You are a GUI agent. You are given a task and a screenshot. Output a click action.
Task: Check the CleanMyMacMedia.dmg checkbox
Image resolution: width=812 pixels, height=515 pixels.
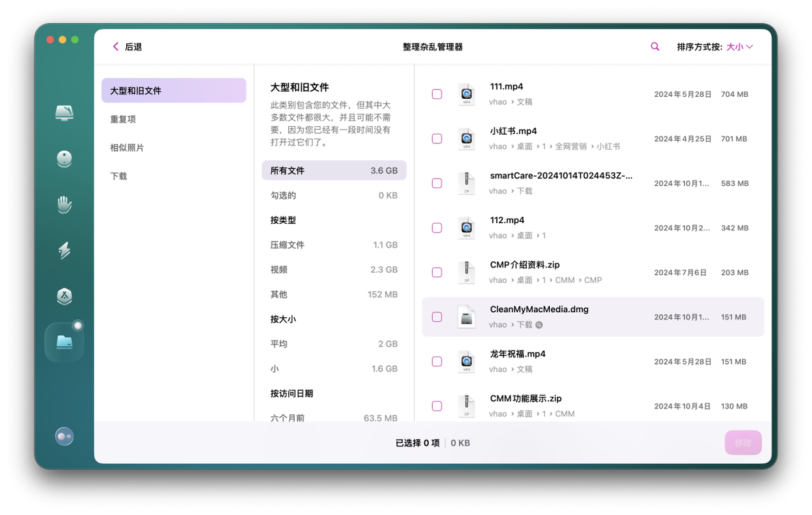(x=437, y=317)
